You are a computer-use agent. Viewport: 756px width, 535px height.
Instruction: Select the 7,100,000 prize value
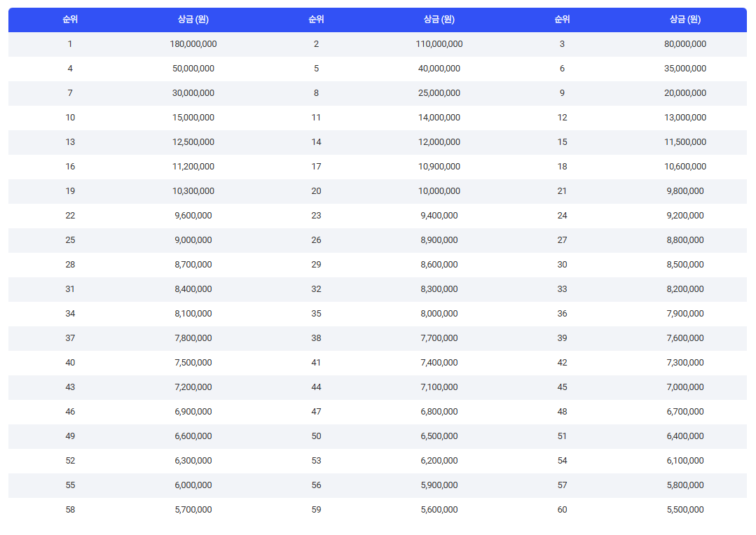[439, 387]
